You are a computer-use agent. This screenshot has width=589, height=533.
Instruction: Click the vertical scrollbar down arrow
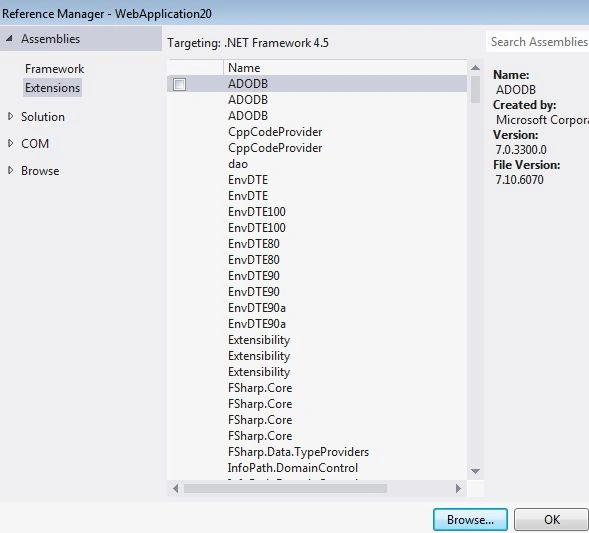(475, 471)
